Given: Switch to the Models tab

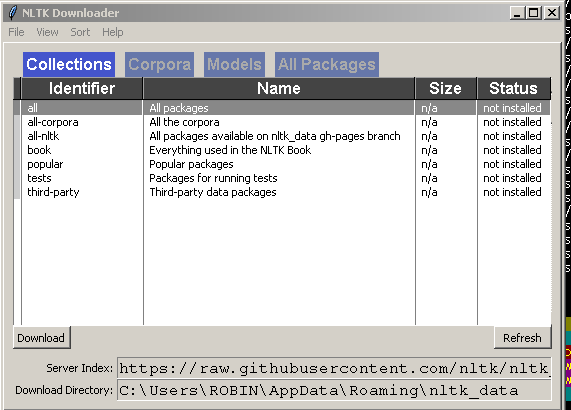Looking at the screenshot, I should (x=234, y=64).
